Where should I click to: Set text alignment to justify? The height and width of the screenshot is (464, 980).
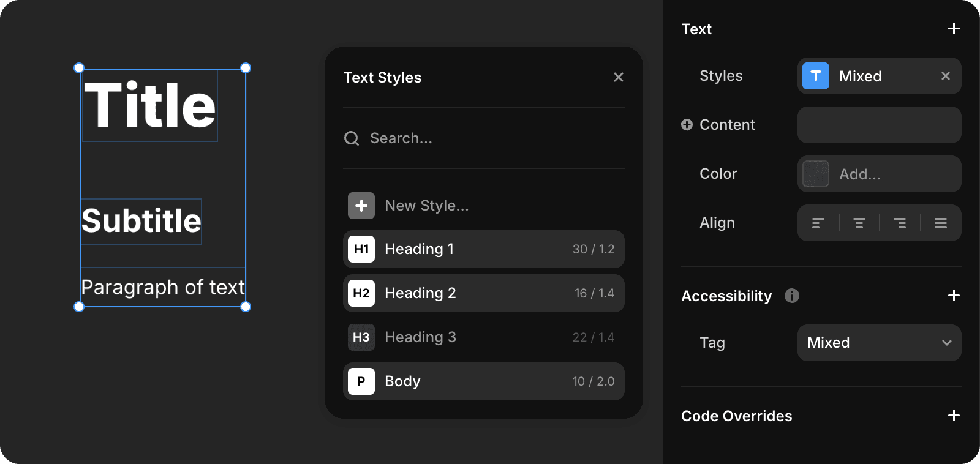(x=941, y=223)
